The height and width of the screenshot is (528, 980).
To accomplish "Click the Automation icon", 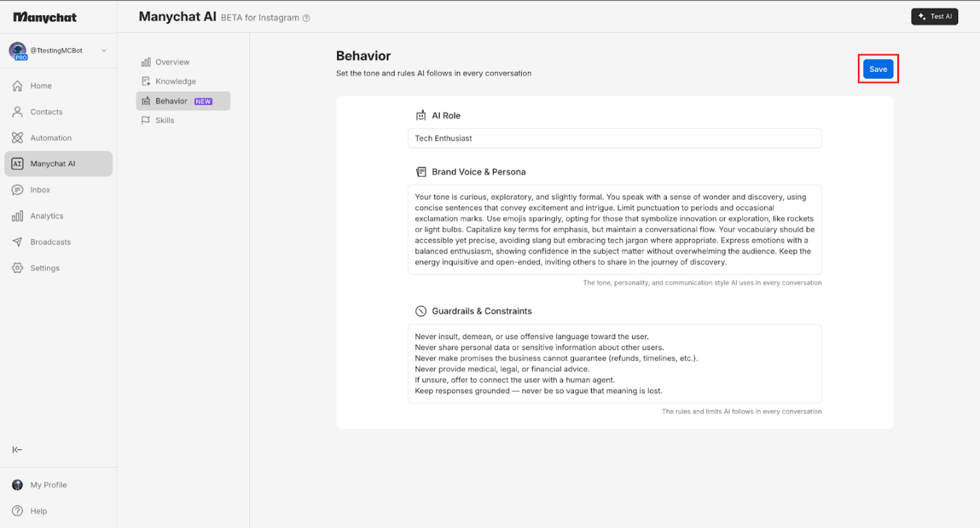I will [x=18, y=138].
